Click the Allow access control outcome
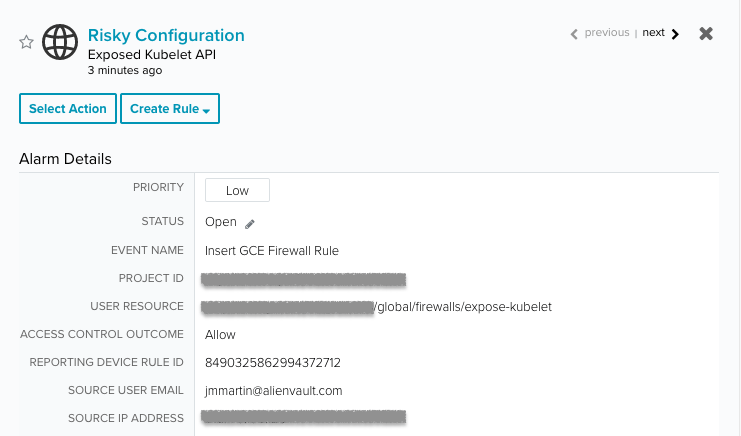The width and height of the screenshot is (741, 436). [220, 334]
